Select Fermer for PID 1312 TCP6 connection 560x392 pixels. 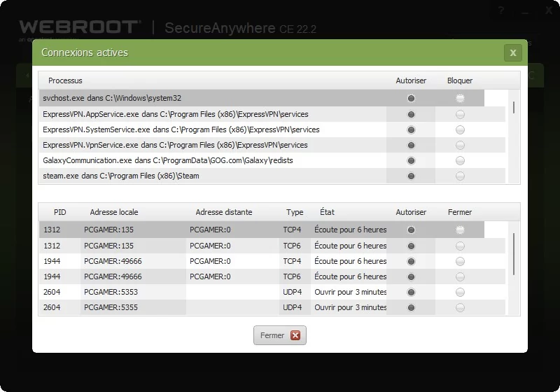point(460,246)
